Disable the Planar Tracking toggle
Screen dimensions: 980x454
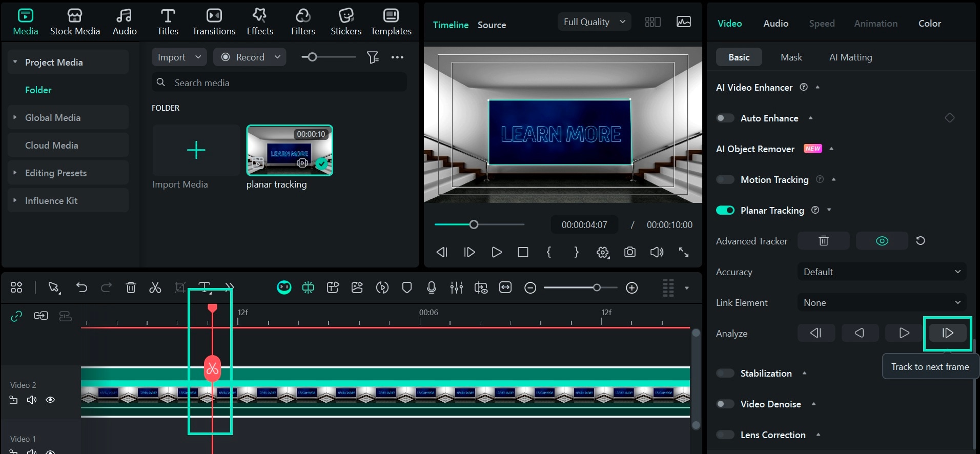[x=725, y=211]
